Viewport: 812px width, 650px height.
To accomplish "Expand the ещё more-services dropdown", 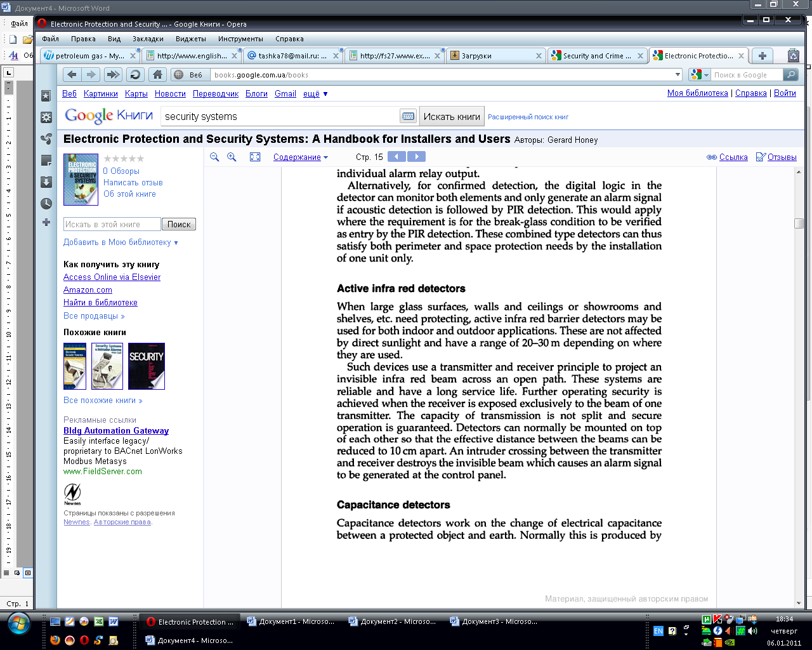I will tap(315, 93).
